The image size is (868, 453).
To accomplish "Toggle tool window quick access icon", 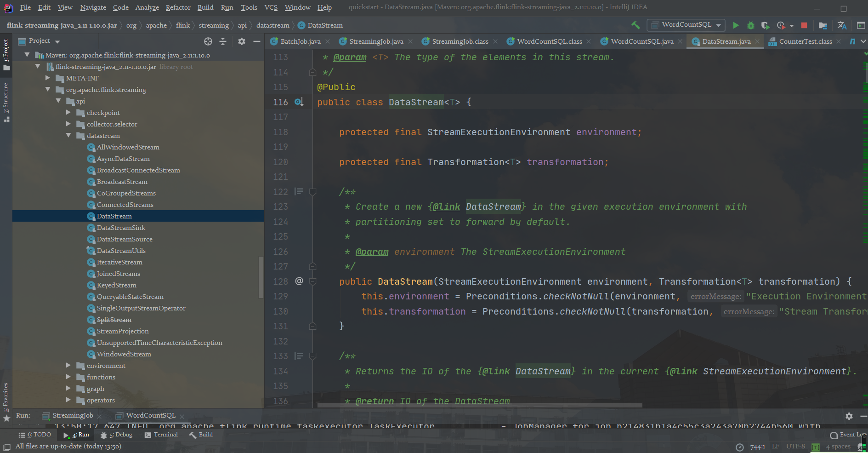I will click(7, 447).
